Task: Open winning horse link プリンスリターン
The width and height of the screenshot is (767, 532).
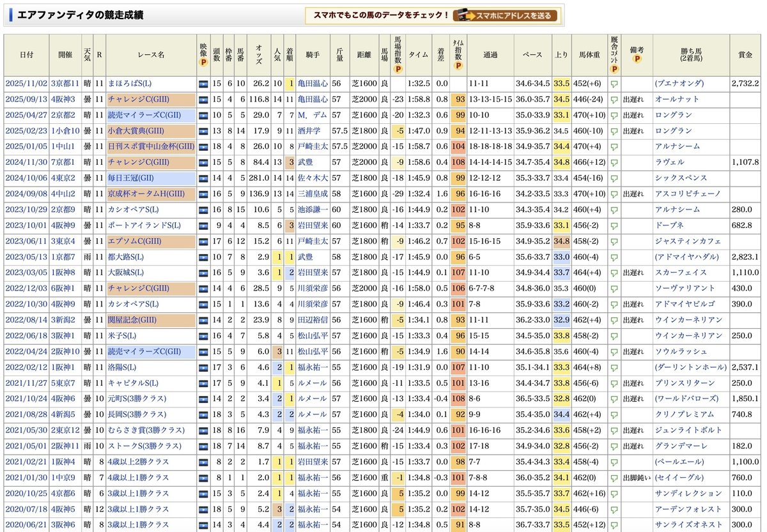Action: click(685, 383)
